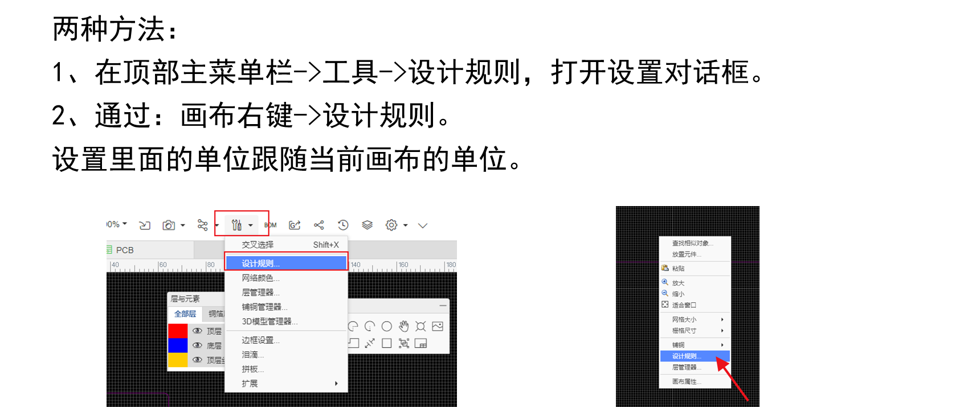
Task: Choose 交叉选择 in Tools menu
Action: (287, 245)
